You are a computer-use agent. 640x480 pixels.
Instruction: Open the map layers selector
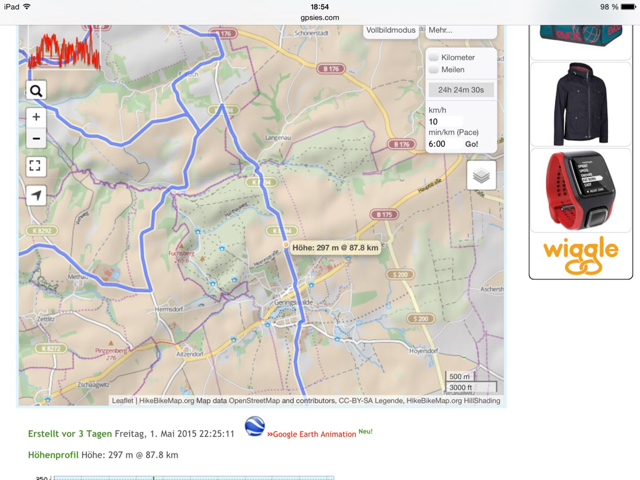(481, 176)
